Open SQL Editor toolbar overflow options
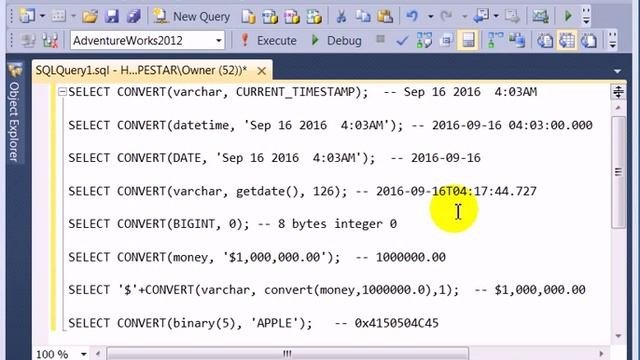The width and height of the screenshot is (640, 360). click(613, 40)
